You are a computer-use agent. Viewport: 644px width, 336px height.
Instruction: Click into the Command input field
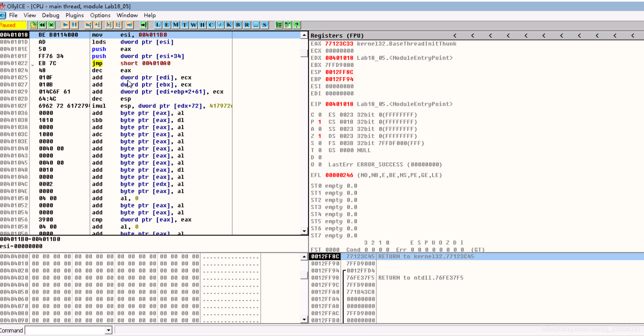(65, 330)
